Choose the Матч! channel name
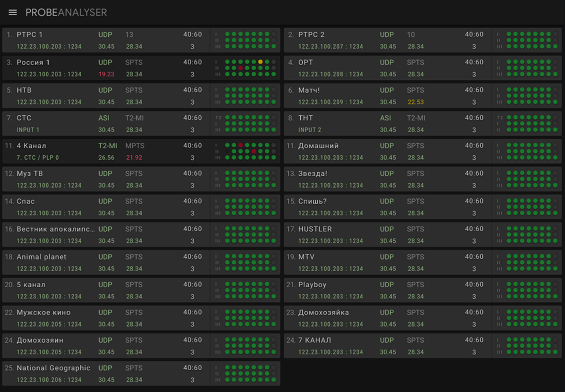The image size is (565, 392). pyautogui.click(x=309, y=90)
